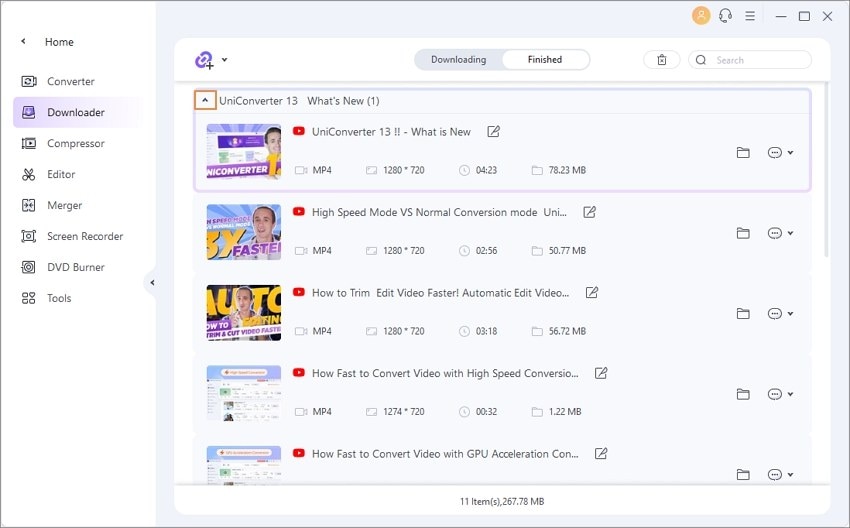Click the trash delete button
Screen dimensions: 850x528
pyautogui.click(x=661, y=60)
